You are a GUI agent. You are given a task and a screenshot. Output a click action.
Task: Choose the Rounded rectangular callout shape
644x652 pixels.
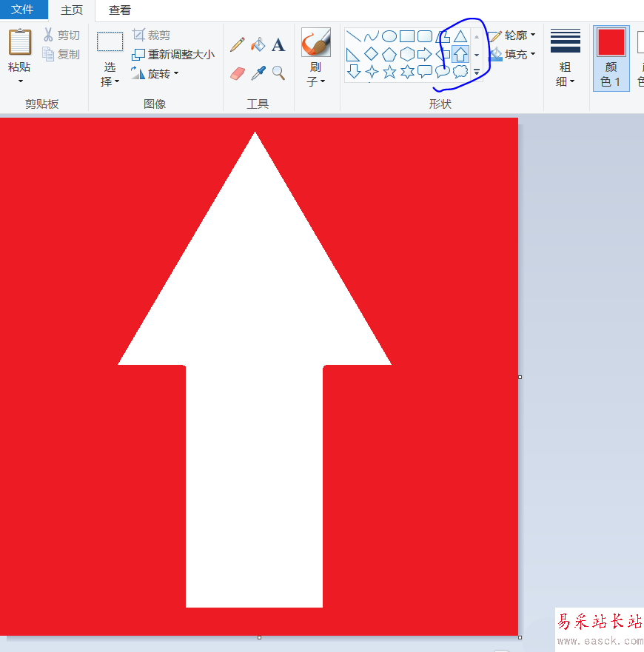point(425,72)
